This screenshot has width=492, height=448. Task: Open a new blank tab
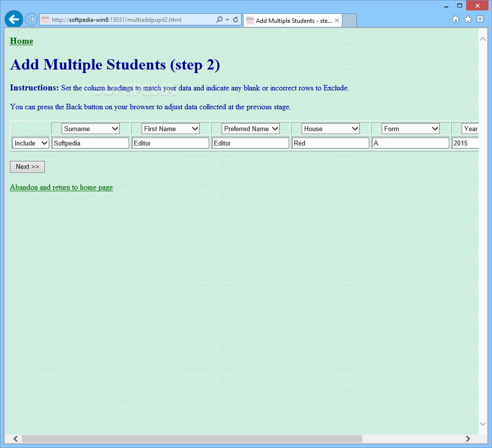[x=349, y=20]
